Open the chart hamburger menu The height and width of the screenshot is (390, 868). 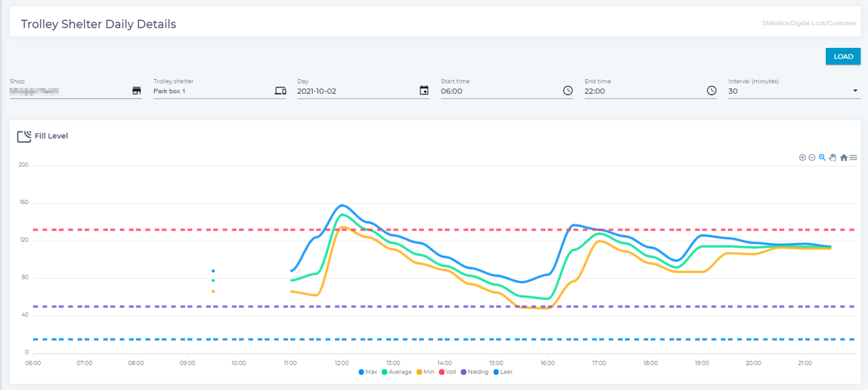(x=854, y=157)
